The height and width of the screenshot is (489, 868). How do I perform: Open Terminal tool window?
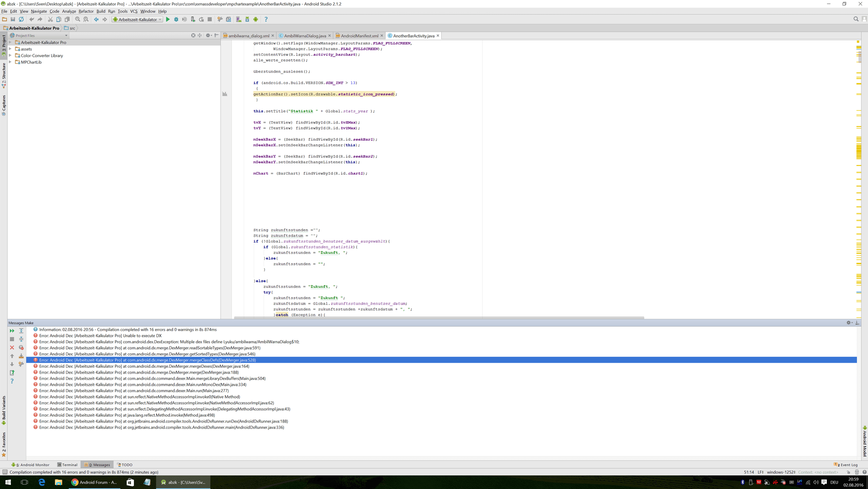67,465
